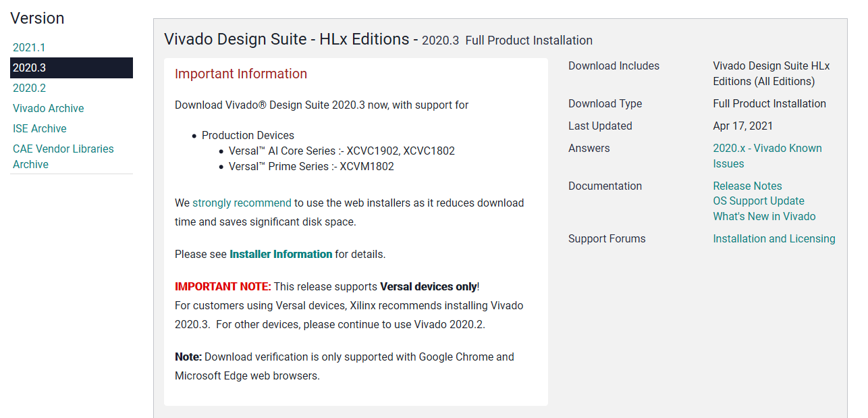Click the 'IMPORTANT NOTE:' red text
This screenshot has height=418, width=868.
click(x=223, y=286)
